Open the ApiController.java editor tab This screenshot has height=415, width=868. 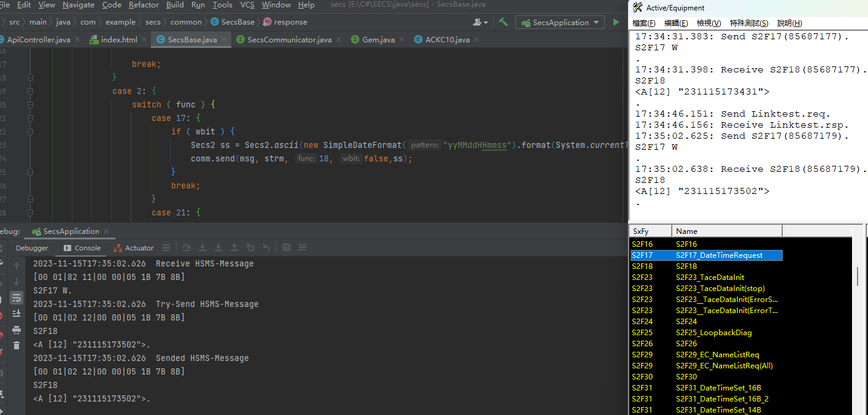point(39,39)
